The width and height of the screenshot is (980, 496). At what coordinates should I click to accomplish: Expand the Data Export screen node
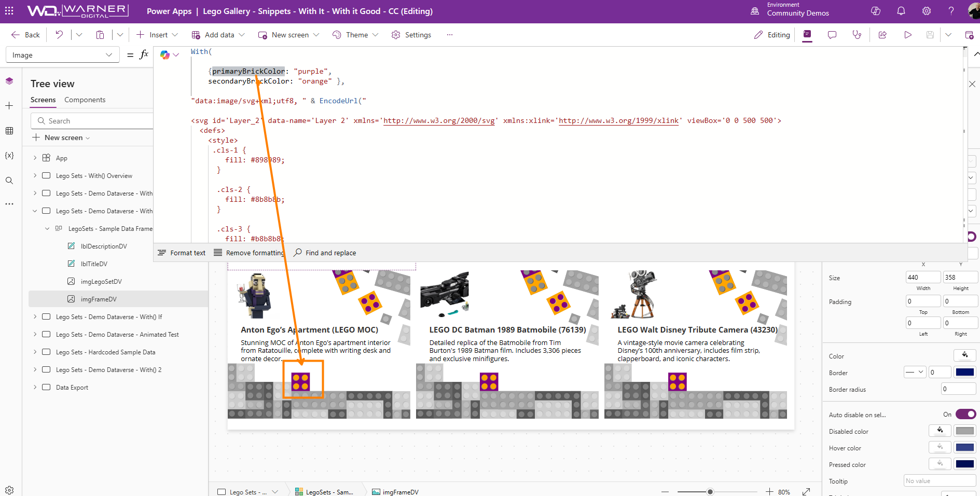pyautogui.click(x=35, y=387)
